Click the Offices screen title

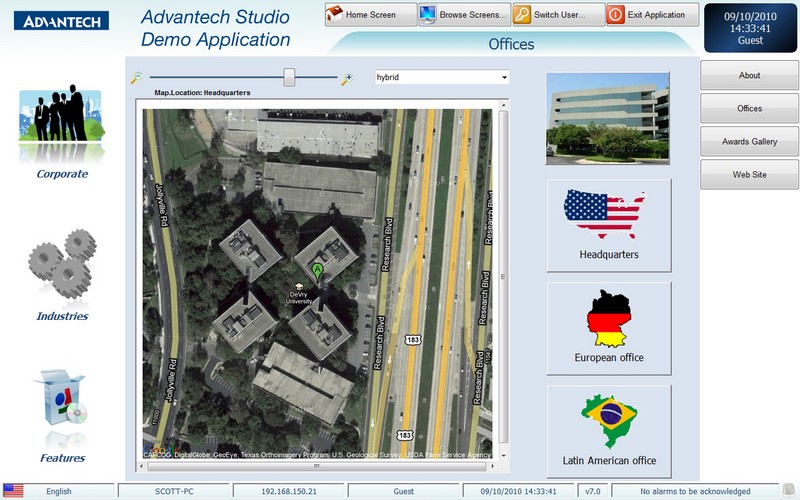click(x=511, y=44)
